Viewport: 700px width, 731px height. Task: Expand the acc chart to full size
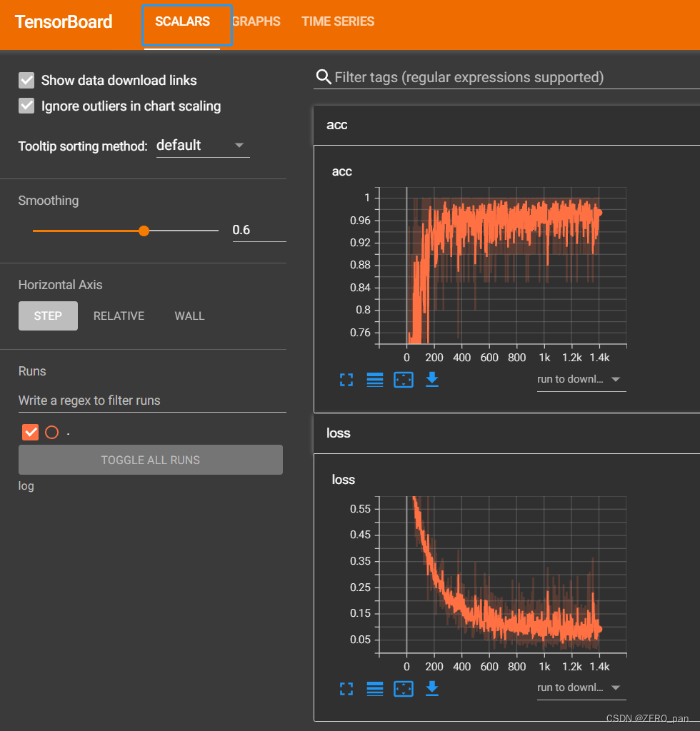[346, 380]
